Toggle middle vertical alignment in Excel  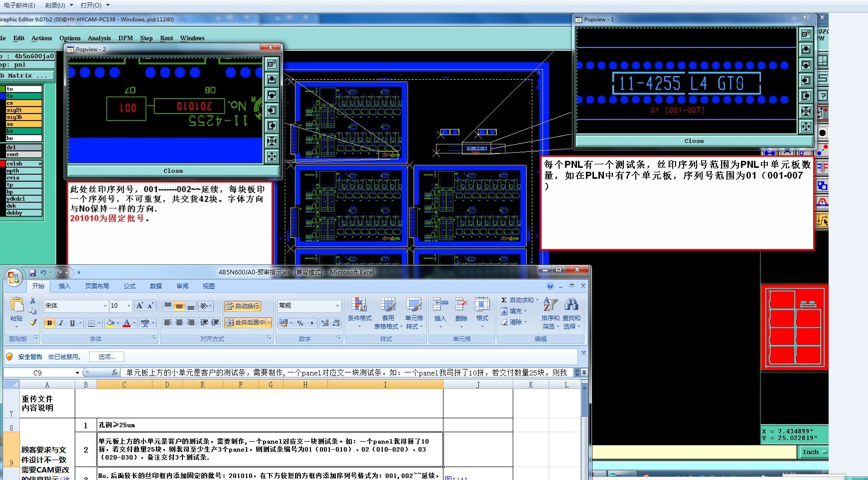(x=179, y=306)
